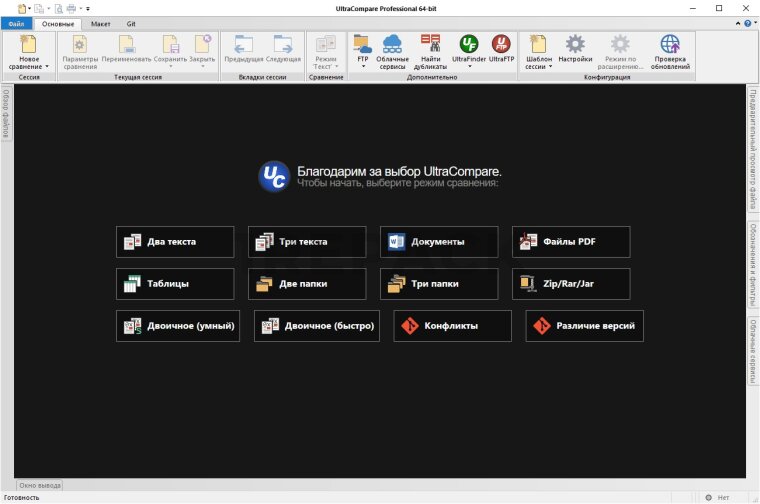This screenshot has height=504, width=760.
Task: Start a Два текста comparison
Action: click(175, 242)
